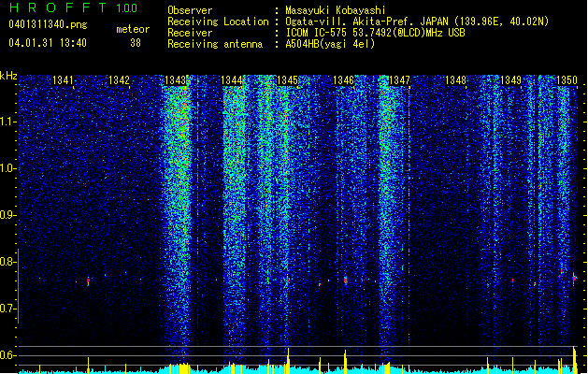Click the kHz axis unit label
The height and width of the screenshot is (374, 588).
pyautogui.click(x=8, y=76)
